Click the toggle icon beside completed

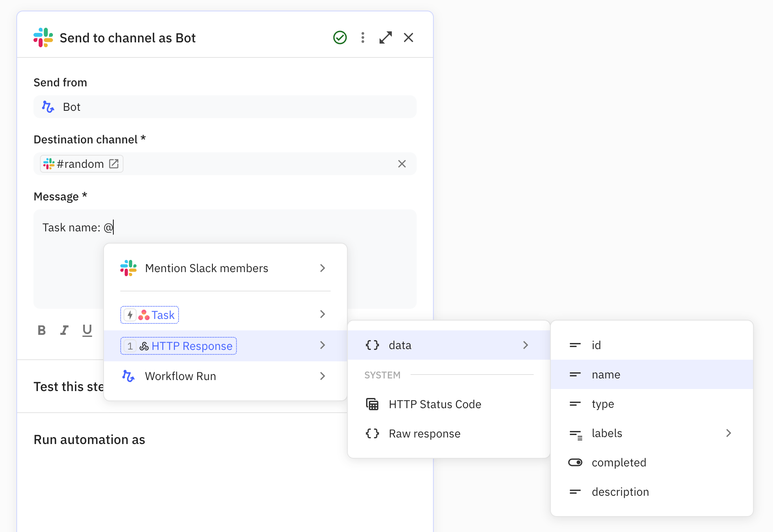click(575, 462)
